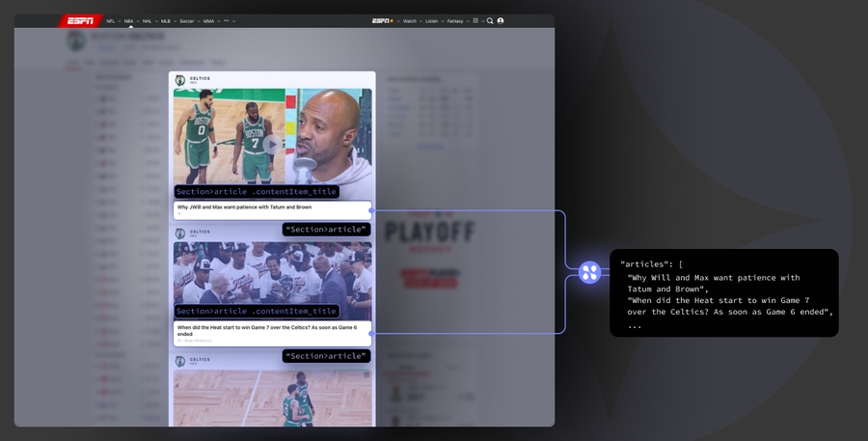Open the search magnifier icon in the ESPN header
Screen dimensions: 868x441
coord(490,20)
